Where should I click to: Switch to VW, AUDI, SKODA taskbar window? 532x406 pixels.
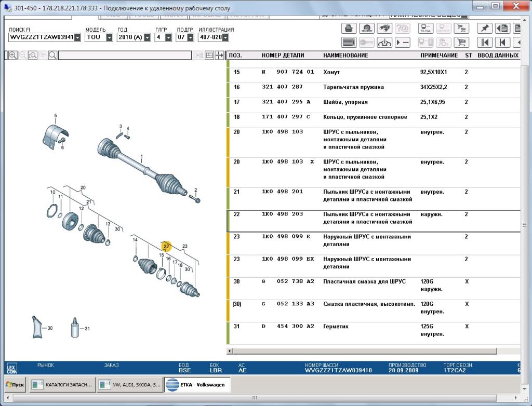pos(130,385)
